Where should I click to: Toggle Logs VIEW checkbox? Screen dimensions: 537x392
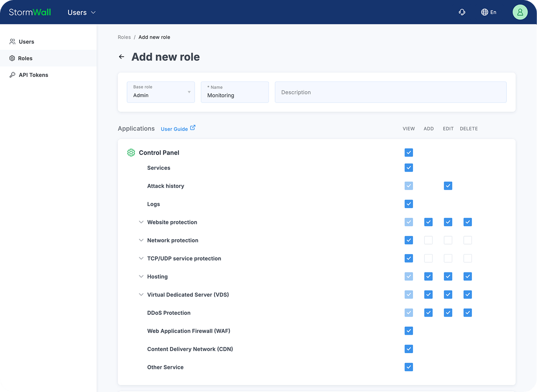pos(409,204)
